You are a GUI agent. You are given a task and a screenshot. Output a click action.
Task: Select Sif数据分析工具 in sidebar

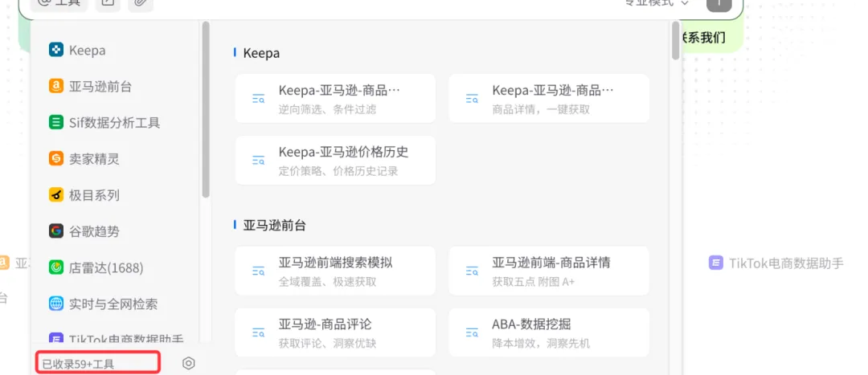(114, 123)
